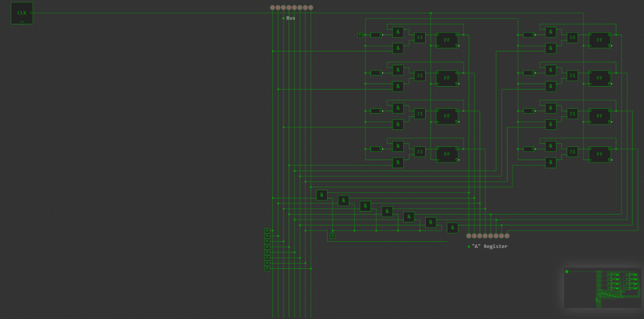Select the last AND gate in diagonal chain
Screen dimensions: 644x319
(x=452, y=227)
